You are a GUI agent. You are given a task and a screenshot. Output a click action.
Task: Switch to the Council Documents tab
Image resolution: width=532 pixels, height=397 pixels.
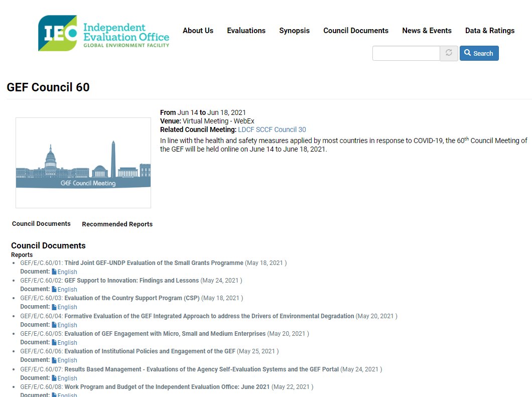pos(41,224)
